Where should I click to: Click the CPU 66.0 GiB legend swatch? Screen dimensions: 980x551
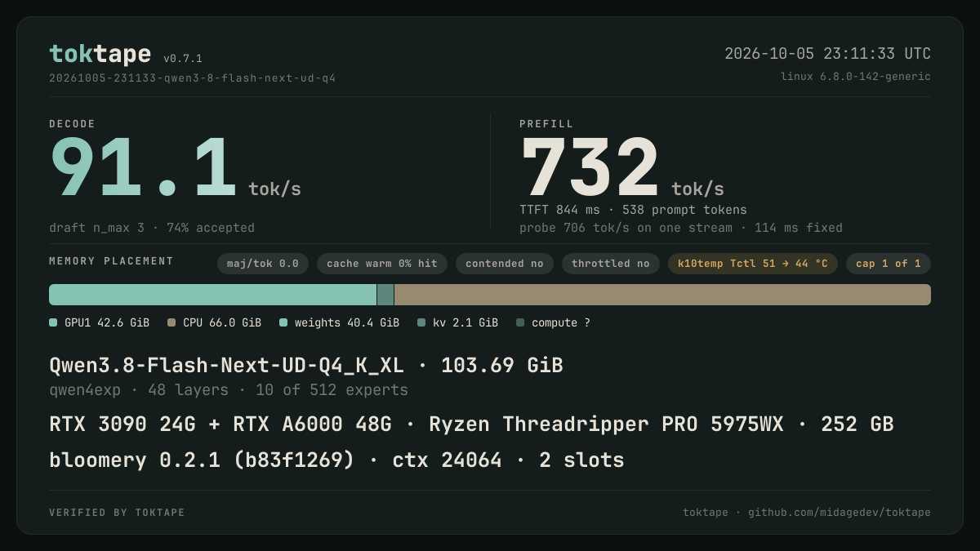click(x=171, y=322)
